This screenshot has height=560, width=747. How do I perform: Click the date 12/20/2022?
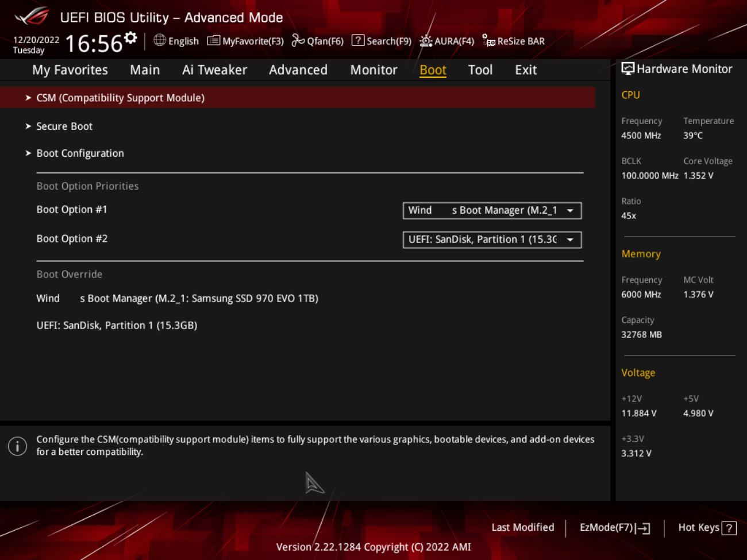(36, 40)
